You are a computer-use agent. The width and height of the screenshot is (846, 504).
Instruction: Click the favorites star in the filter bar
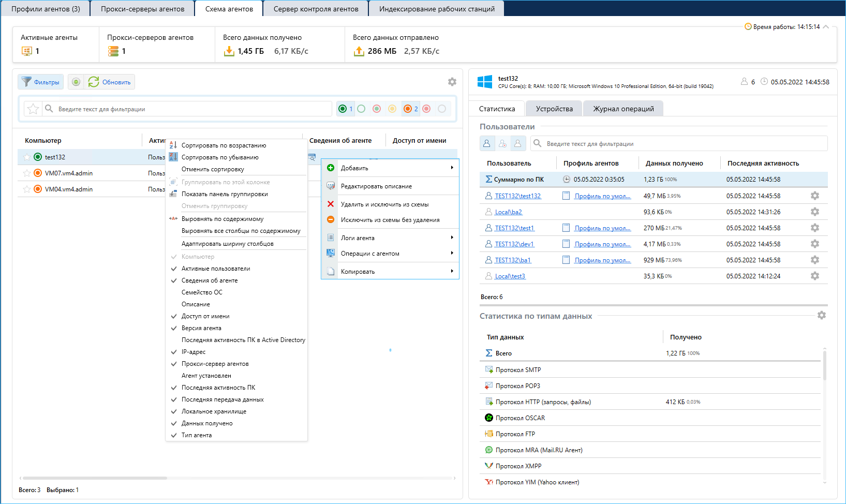coord(33,109)
